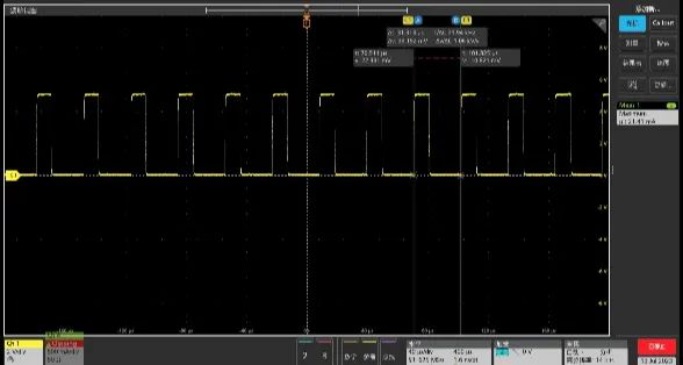Add channel 8 using its bottom-bar button
683x365 pixels.
click(x=324, y=352)
